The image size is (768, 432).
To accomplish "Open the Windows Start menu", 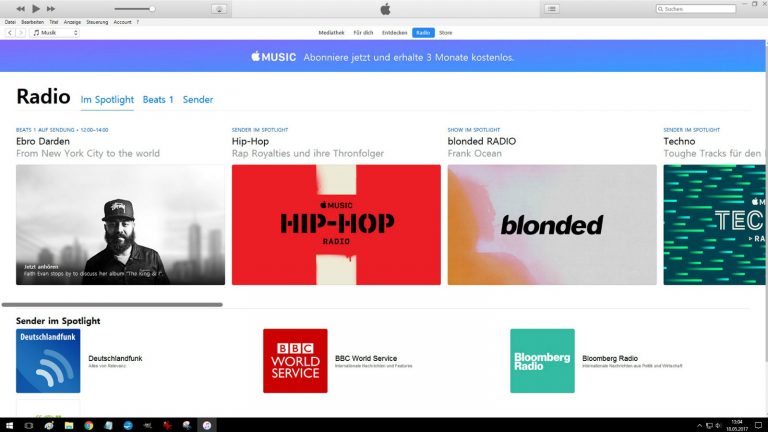I will click(9, 425).
